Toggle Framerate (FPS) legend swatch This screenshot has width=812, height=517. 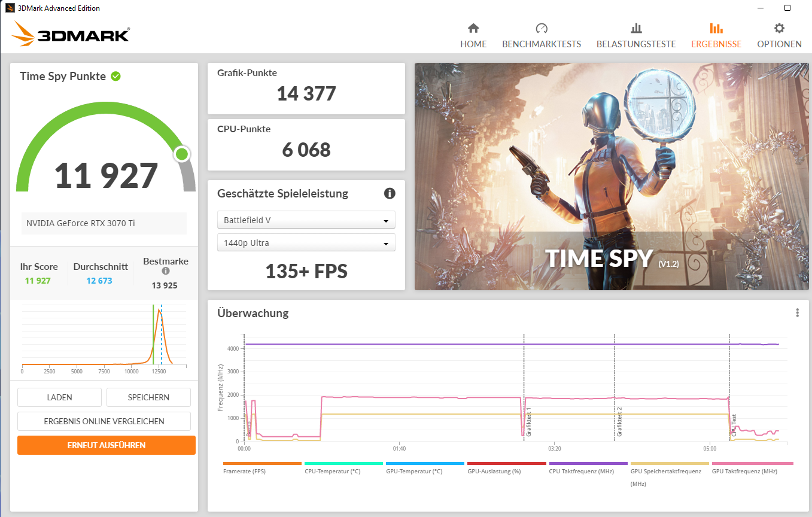262,463
